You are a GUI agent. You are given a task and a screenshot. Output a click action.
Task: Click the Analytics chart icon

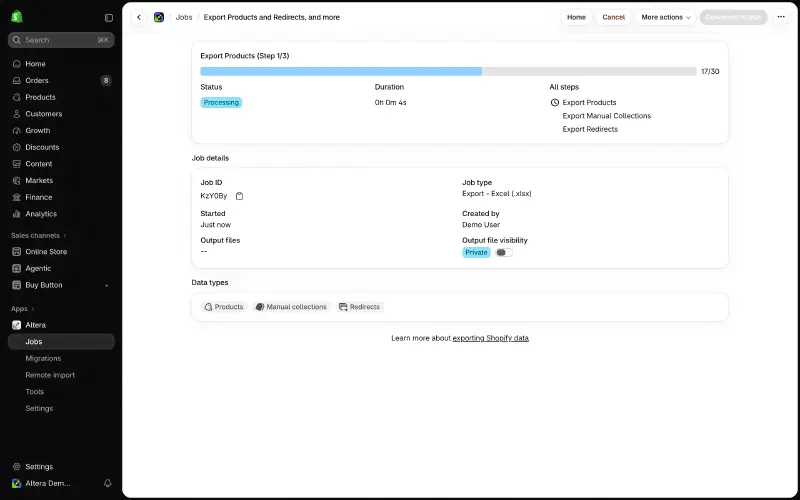pos(17,214)
